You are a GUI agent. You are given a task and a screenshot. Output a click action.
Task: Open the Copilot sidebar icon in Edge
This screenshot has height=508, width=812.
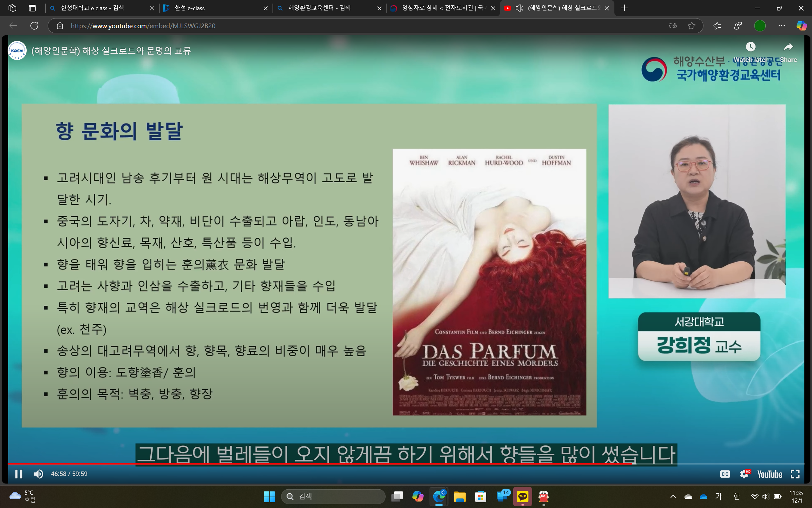tap(802, 26)
